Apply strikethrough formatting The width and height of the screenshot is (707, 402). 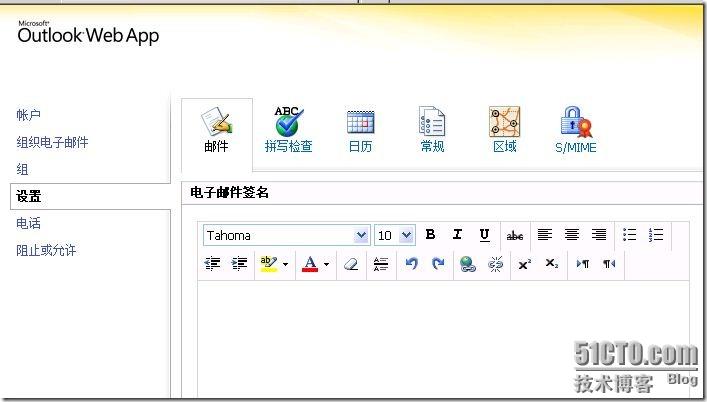[514, 235]
